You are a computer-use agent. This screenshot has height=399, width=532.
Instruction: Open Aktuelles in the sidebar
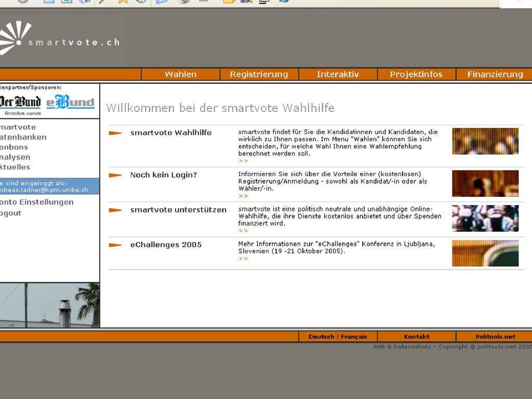(15, 167)
